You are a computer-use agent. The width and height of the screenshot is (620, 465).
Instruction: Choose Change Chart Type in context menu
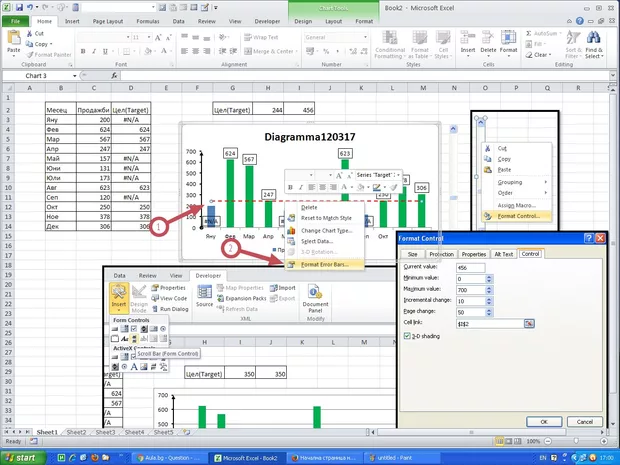324,231
